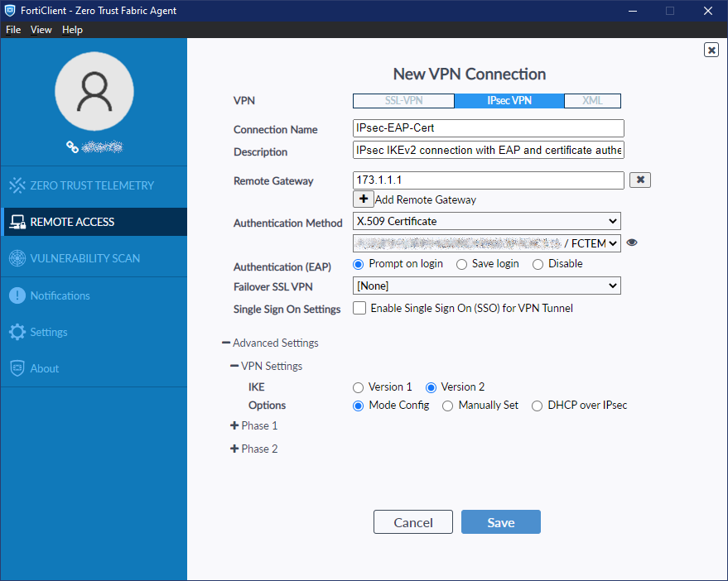This screenshot has width=728, height=581.
Task: Choose IKE Version 1
Action: 358,387
